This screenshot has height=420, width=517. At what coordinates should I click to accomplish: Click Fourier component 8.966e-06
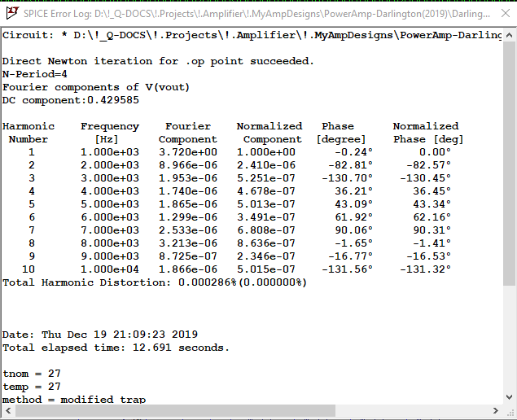(188, 165)
